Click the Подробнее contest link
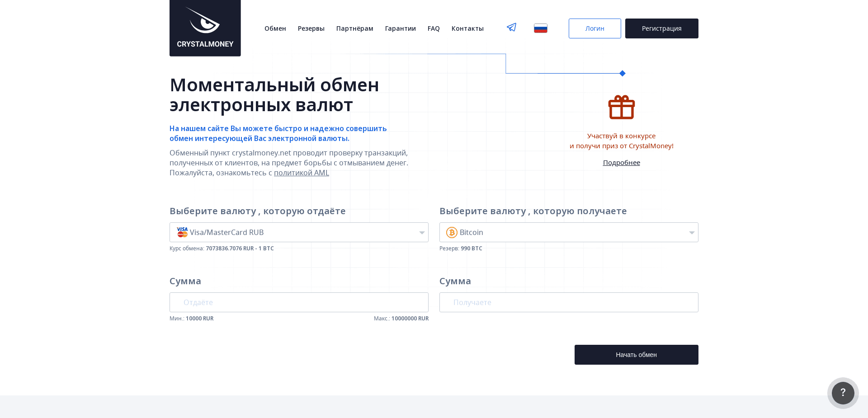Viewport: 868px width, 418px height. (x=621, y=162)
